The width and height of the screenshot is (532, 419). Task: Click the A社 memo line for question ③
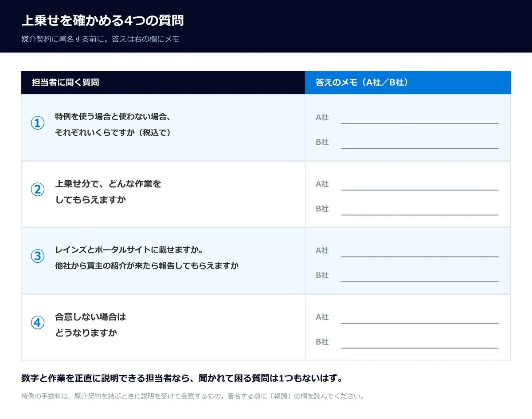click(420, 257)
